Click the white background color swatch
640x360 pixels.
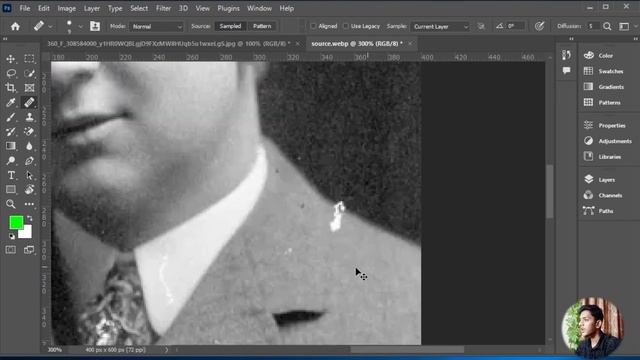tap(27, 233)
